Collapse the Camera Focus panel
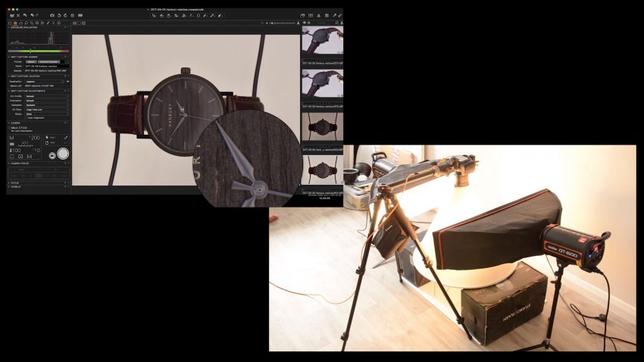Screen dimensions: 644x362 tap(8, 163)
